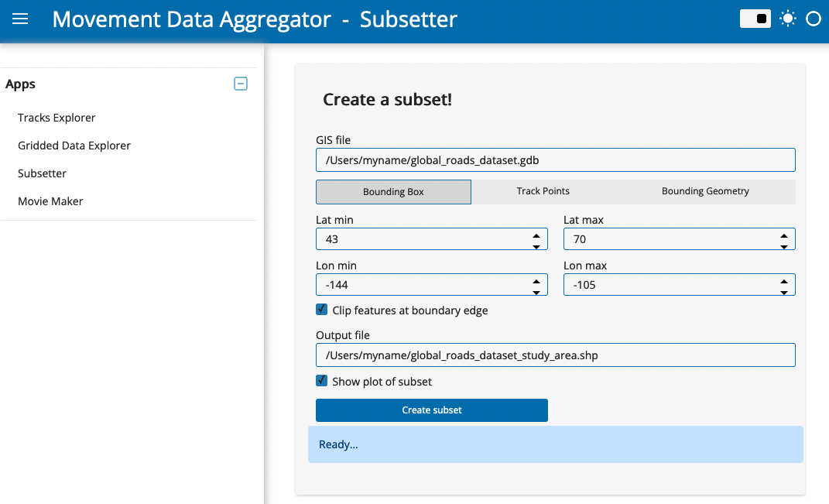Toggle the dark mode switch
Image resolution: width=829 pixels, height=504 pixels.
pyautogui.click(x=755, y=19)
